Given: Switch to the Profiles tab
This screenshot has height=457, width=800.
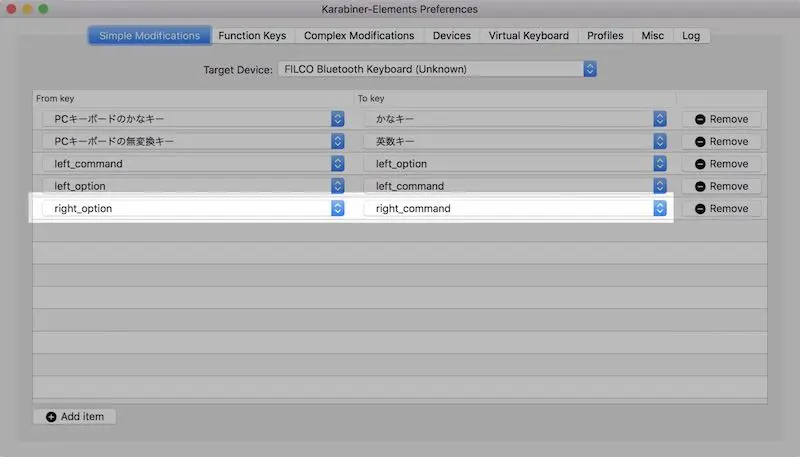Looking at the screenshot, I should [x=605, y=36].
